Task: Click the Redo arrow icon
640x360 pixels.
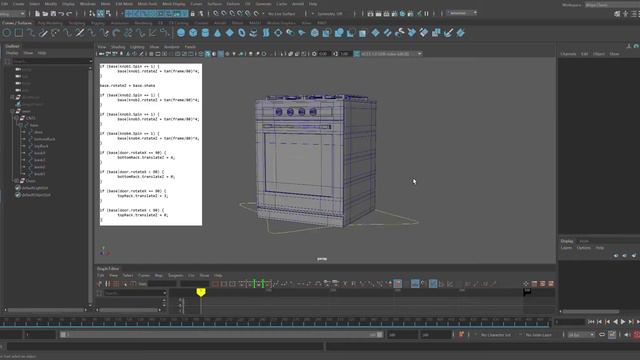Action: pos(69,13)
